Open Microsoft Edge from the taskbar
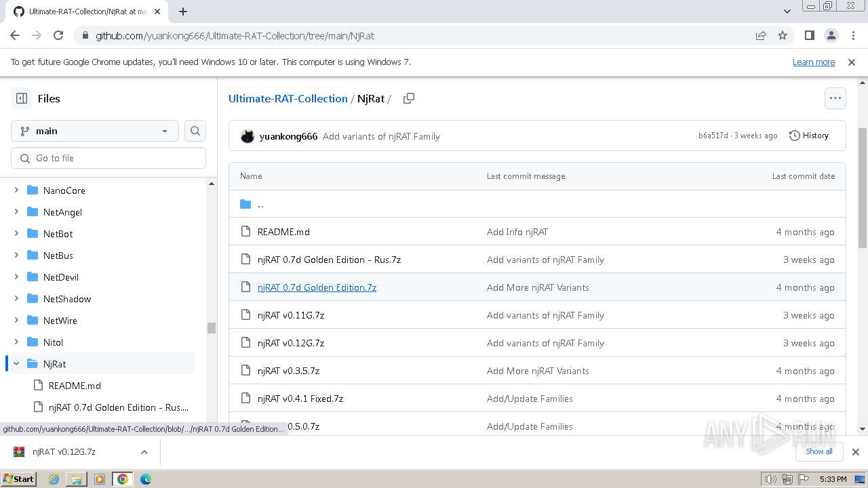This screenshot has width=868, height=488. click(145, 479)
